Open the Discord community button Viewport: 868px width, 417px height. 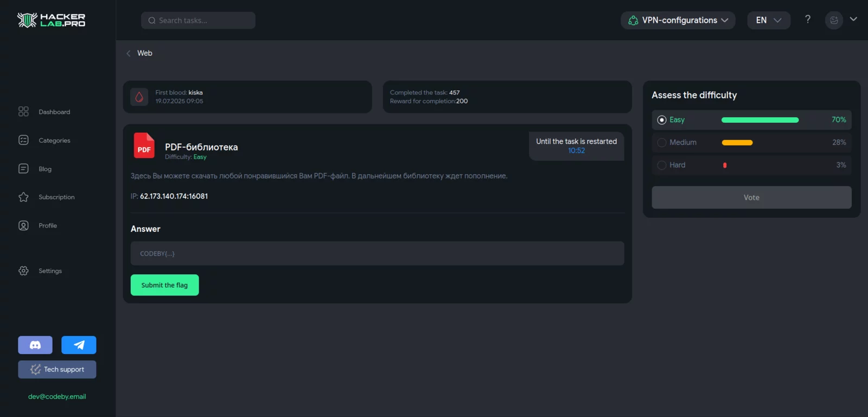pos(35,345)
